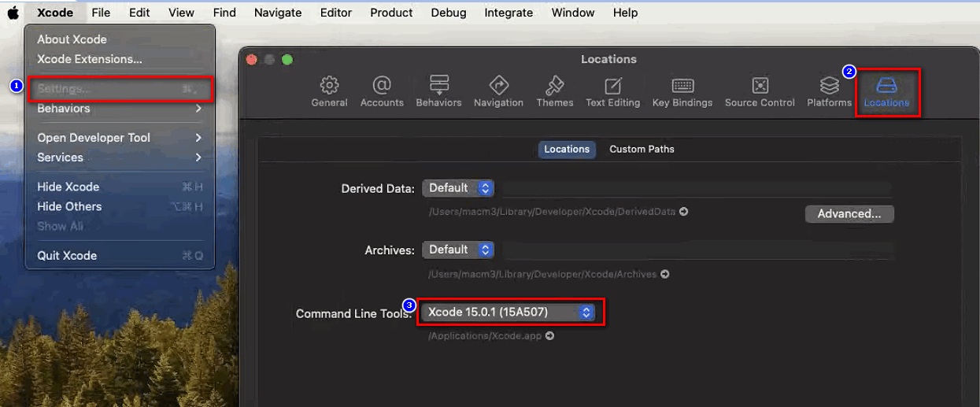980x407 pixels.
Task: Open the Behaviors settings pane
Action: tap(438, 92)
